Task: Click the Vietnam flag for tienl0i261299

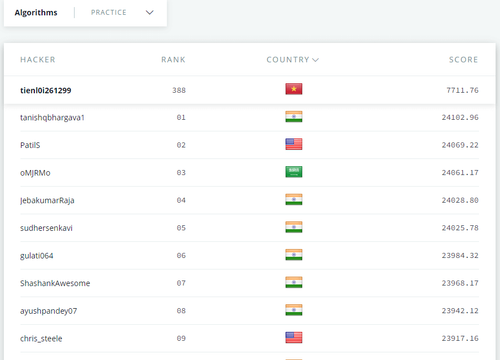Action: (294, 89)
